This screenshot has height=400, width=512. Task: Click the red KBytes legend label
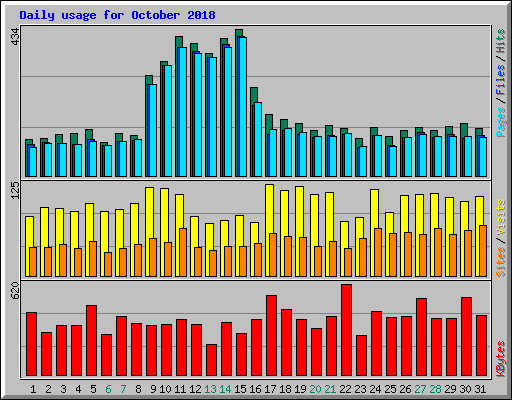click(501, 359)
